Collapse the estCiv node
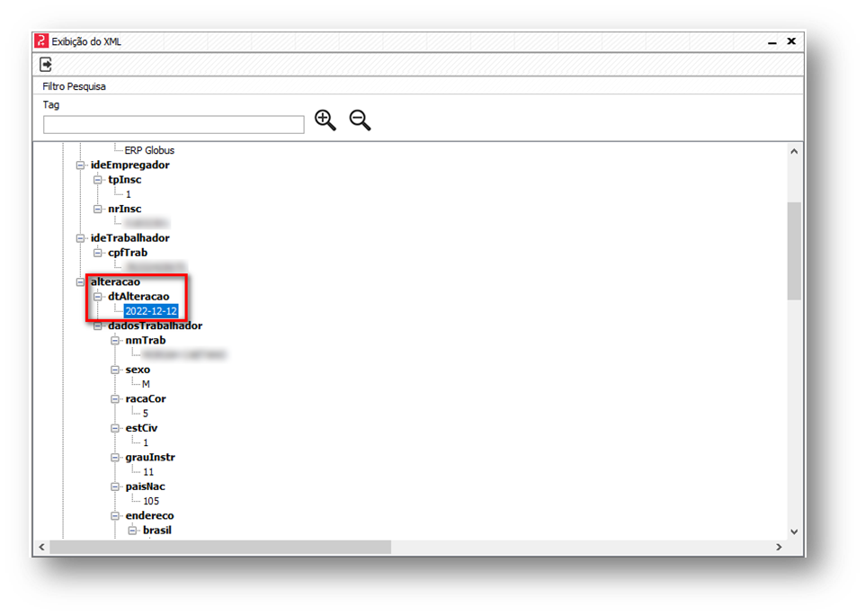Viewport: 865px width, 616px height. click(115, 428)
